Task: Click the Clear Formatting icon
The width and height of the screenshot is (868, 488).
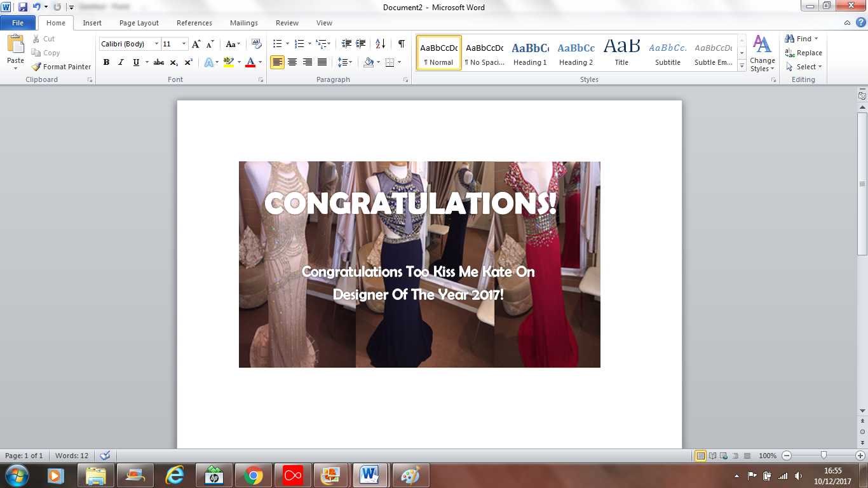Action: click(257, 44)
